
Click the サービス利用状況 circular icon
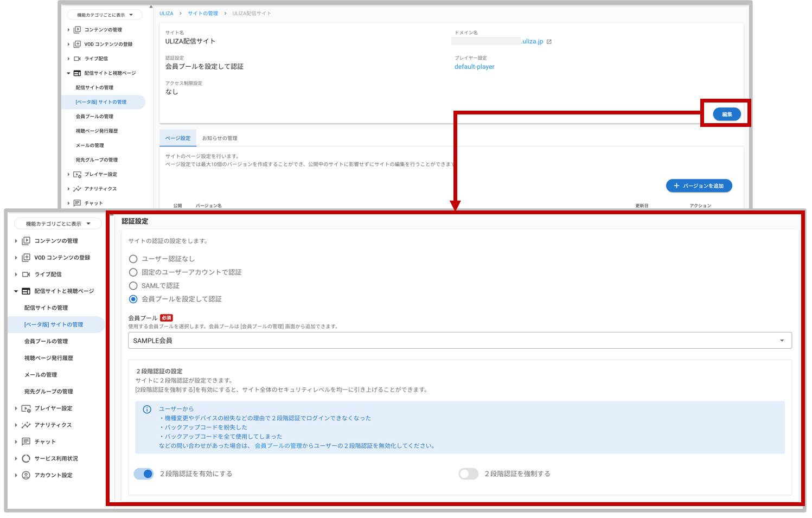point(26,458)
